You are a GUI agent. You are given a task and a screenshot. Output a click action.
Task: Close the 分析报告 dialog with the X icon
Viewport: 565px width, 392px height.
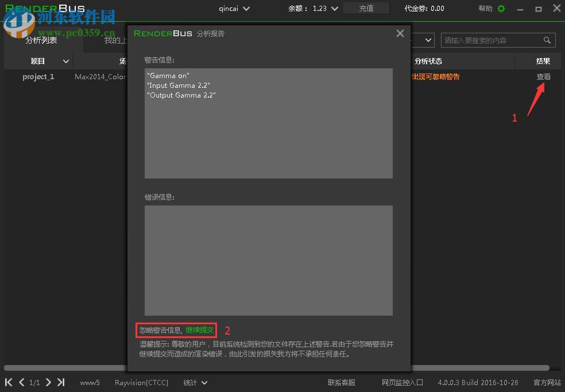coord(400,33)
